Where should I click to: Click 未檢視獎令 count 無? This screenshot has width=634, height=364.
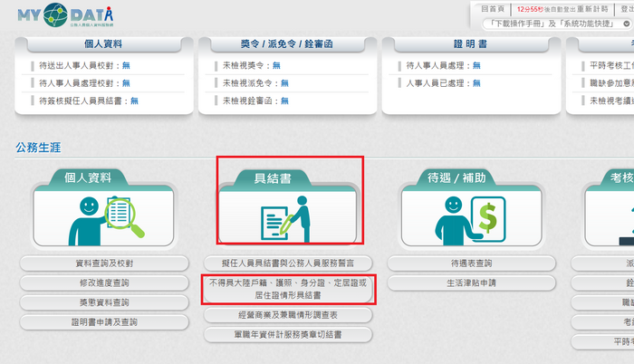(x=276, y=65)
